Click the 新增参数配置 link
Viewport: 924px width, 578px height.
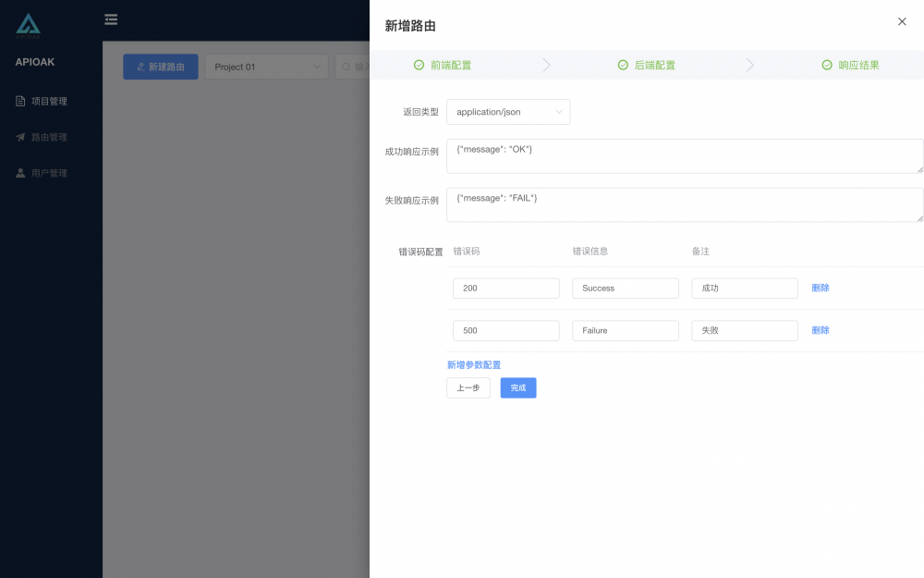tap(475, 364)
